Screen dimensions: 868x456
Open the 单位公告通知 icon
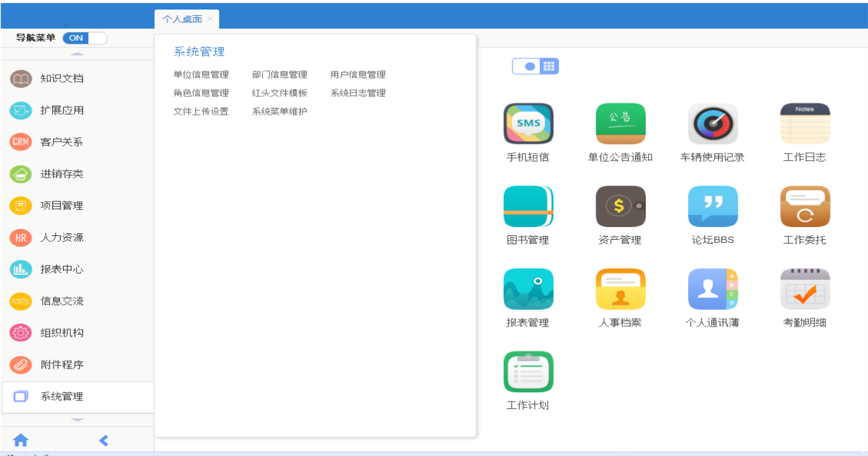(620, 124)
